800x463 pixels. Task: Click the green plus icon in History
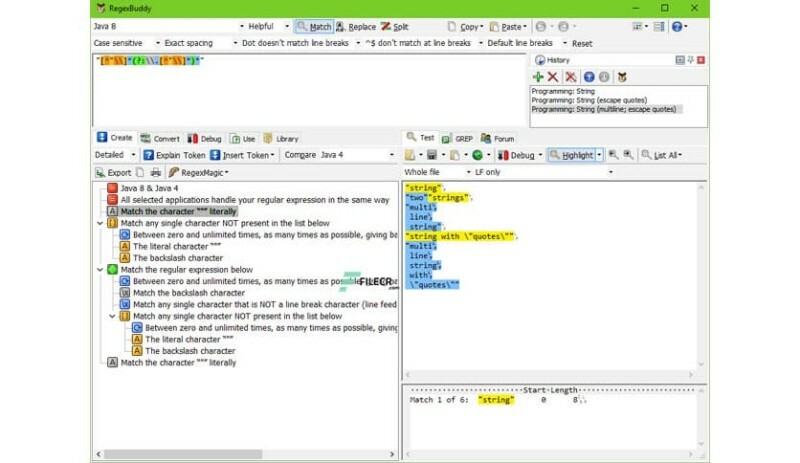coord(540,76)
